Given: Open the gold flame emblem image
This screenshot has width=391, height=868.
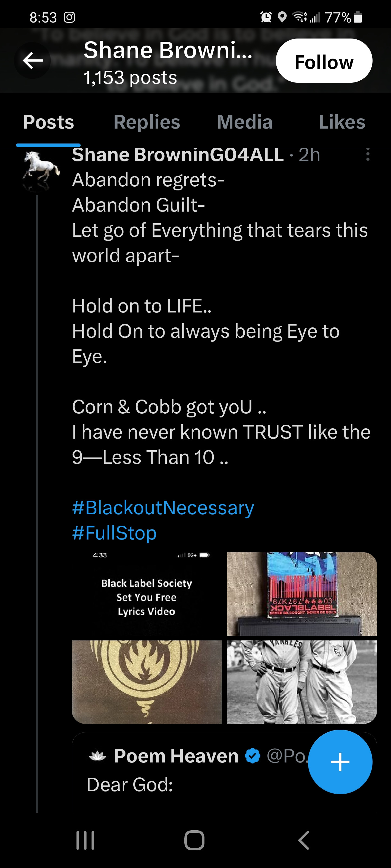Looking at the screenshot, I should tap(147, 682).
